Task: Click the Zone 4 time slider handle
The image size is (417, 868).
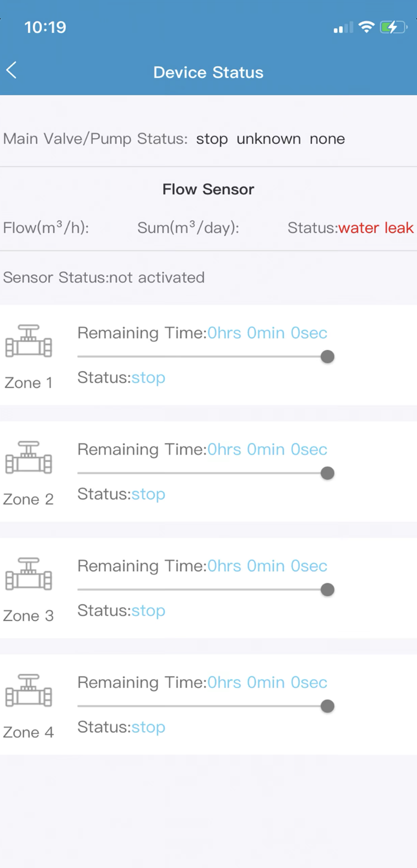Action: tap(327, 706)
